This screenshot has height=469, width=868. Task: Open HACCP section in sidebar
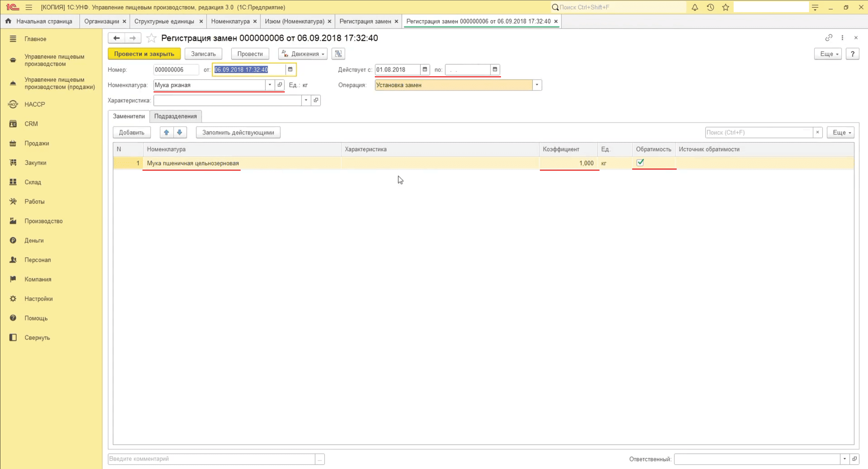pyautogui.click(x=35, y=104)
